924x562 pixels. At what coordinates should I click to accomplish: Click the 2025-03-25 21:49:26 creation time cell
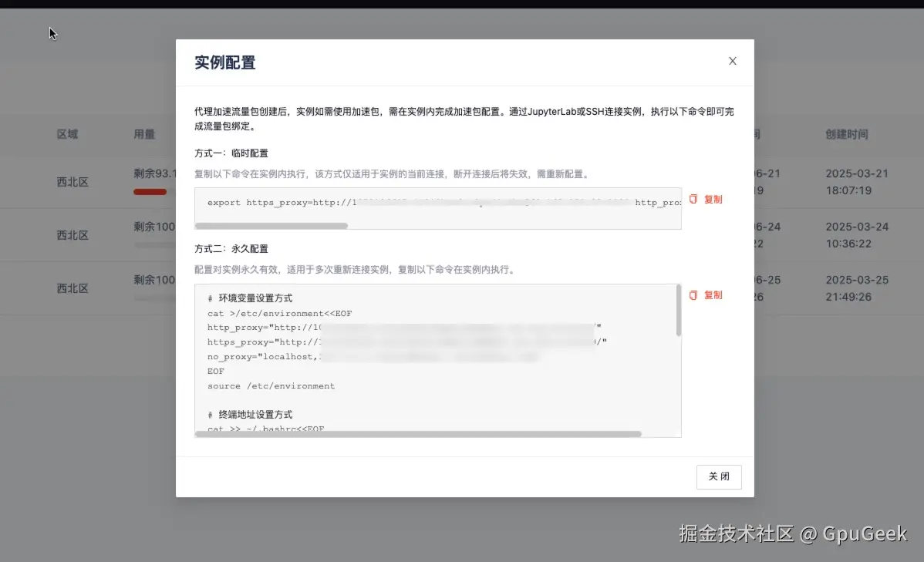tap(857, 288)
